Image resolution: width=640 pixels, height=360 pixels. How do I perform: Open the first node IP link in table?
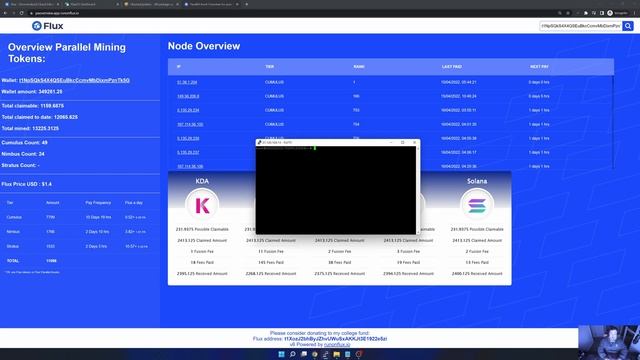tap(187, 82)
